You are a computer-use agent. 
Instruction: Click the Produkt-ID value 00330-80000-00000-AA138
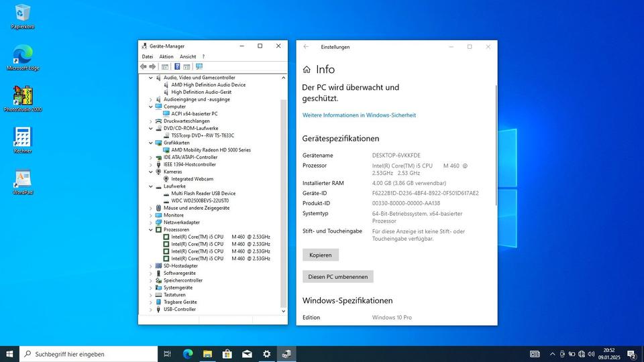pyautogui.click(x=407, y=203)
